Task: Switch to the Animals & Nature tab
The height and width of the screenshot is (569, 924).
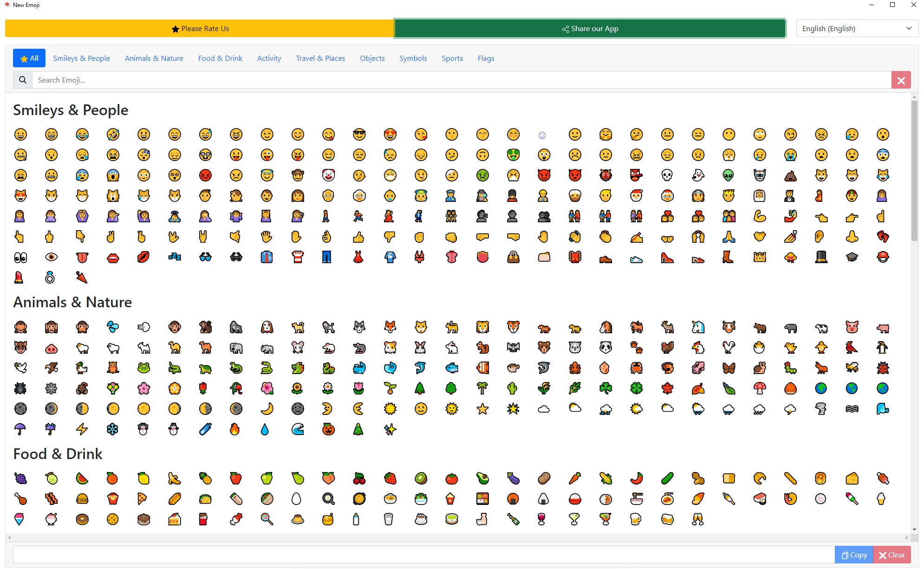Action: point(154,58)
